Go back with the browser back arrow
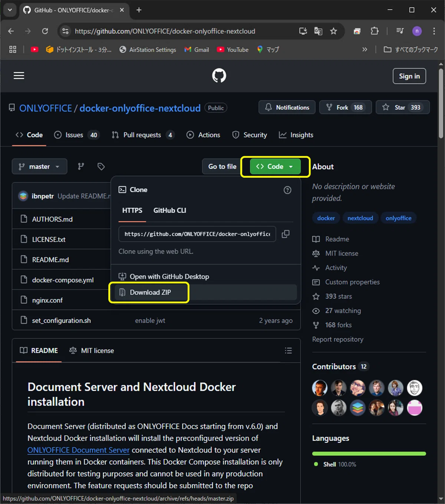This screenshot has height=504, width=445. click(11, 31)
